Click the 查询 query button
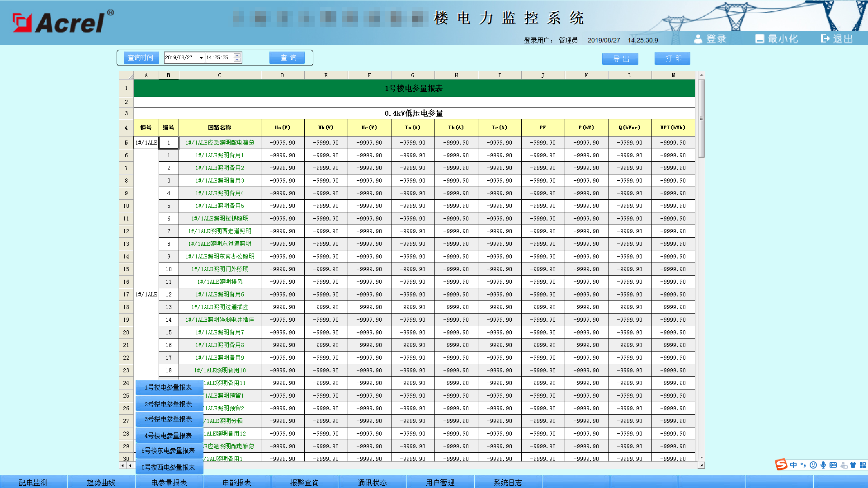868x488 pixels. (287, 58)
